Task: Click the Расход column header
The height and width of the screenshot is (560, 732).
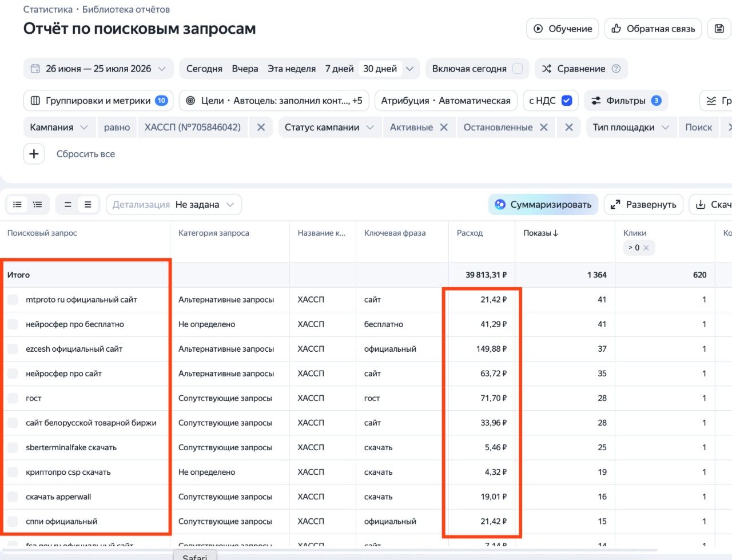Action: tap(470, 233)
